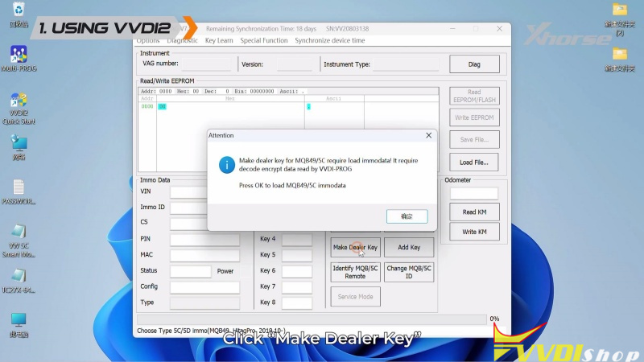Open the Network desktop icon
Viewport: 644px width, 362px height.
19,144
